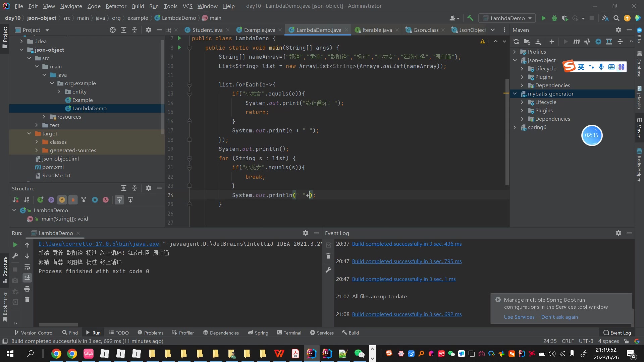This screenshot has height=362, width=644.
Task: Click the editor vertical scrollbar
Action: (507, 132)
